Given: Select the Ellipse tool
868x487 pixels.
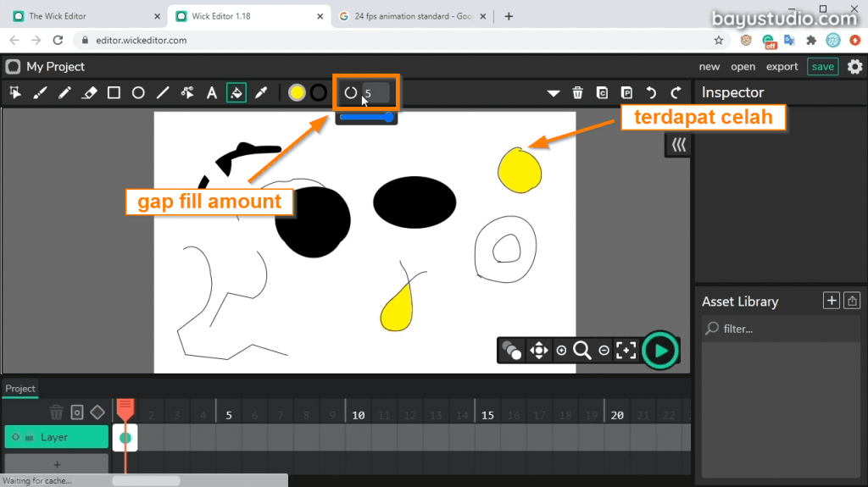Looking at the screenshot, I should point(138,92).
